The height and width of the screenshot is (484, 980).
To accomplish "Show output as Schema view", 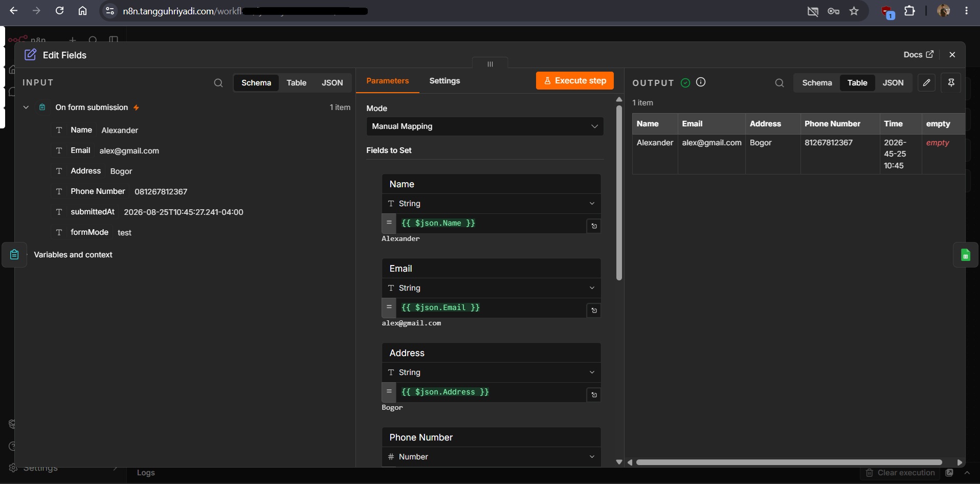I will coord(817,83).
